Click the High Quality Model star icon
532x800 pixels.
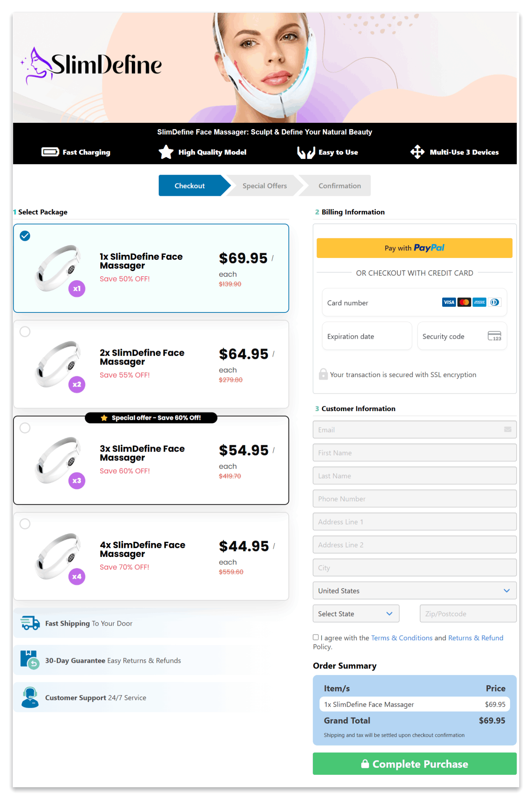click(x=165, y=152)
